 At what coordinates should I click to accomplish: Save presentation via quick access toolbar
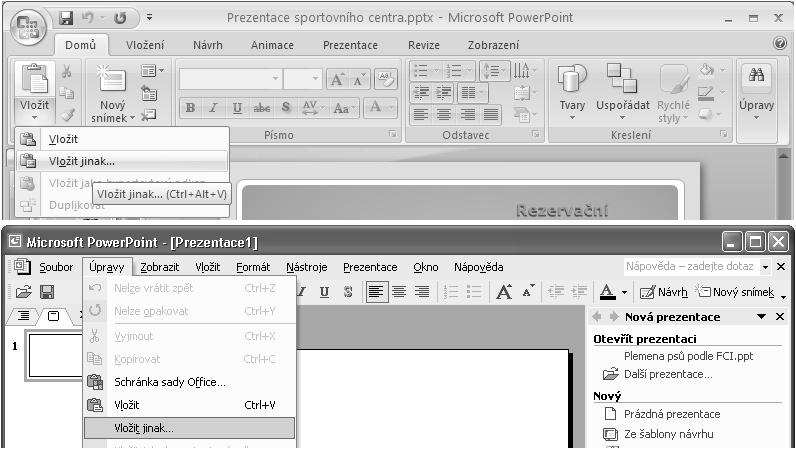pyautogui.click(x=66, y=18)
